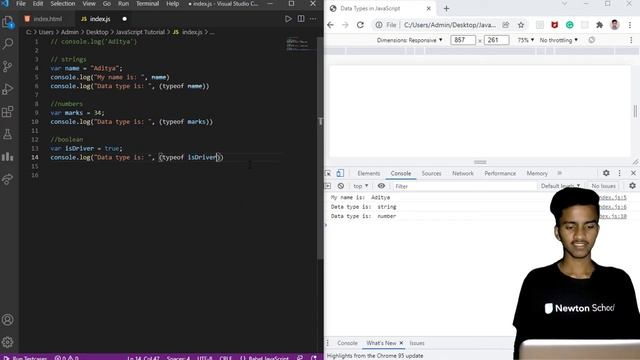Image resolution: width=640 pixels, height=360 pixels.
Task: Click the errors and warnings status item
Action: click(66, 357)
